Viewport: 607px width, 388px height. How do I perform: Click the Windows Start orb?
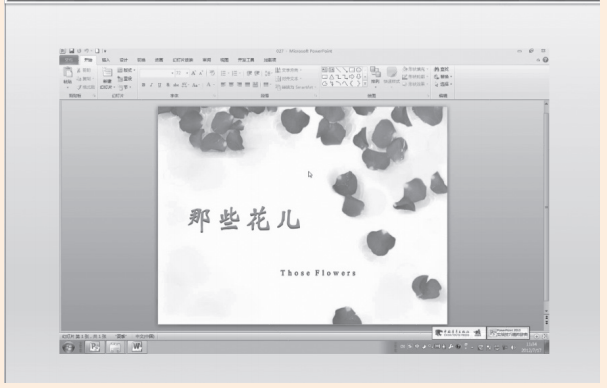coord(69,347)
